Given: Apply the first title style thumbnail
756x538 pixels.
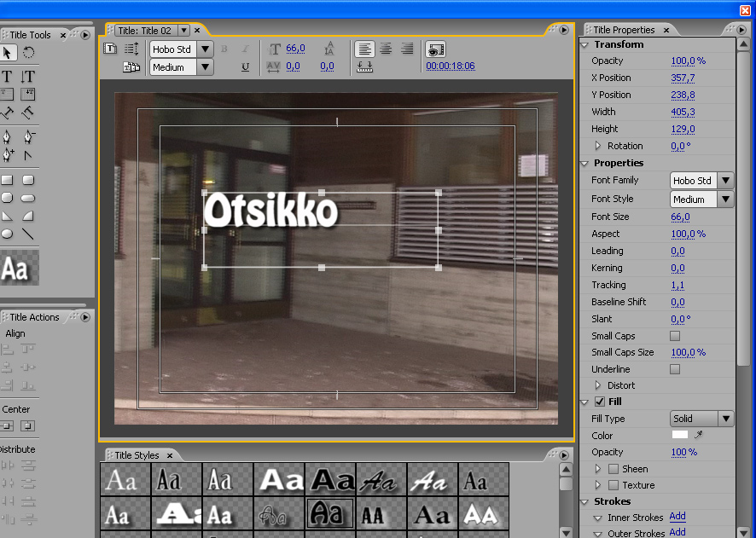Looking at the screenshot, I should click(125, 479).
